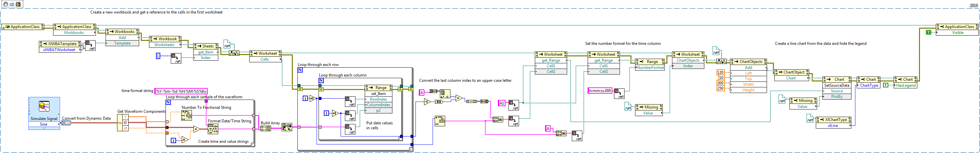980x153 pixels.
Task: Click the Simulate Signal Express VI icon
Action: pos(44,107)
